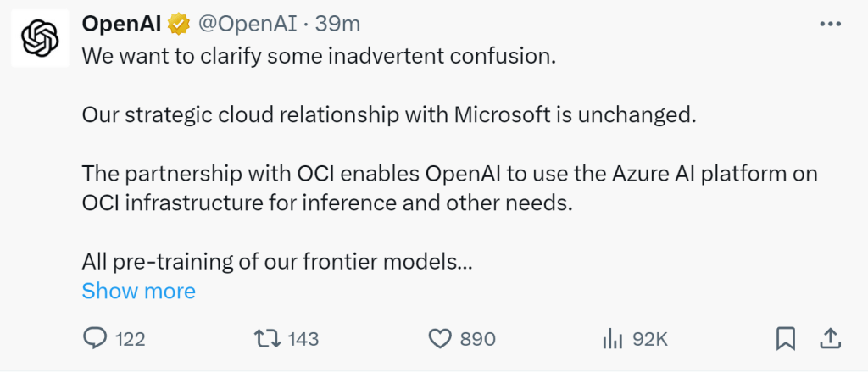Click the share upload icon
Image resolution: width=868 pixels, height=378 pixels.
tap(830, 339)
